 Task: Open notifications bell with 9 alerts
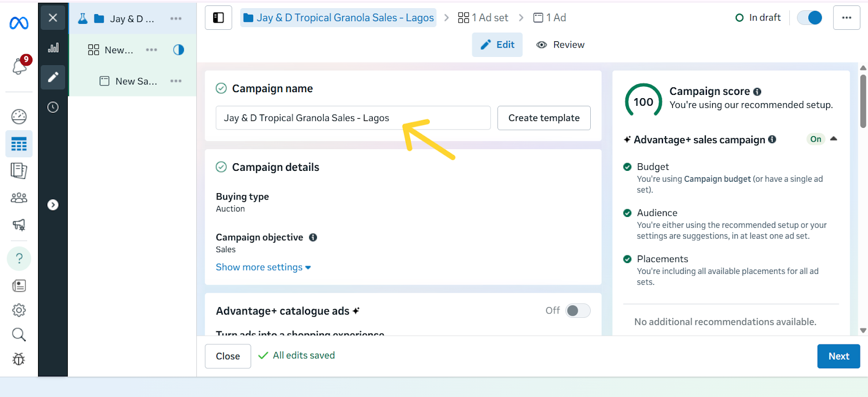coord(20,66)
